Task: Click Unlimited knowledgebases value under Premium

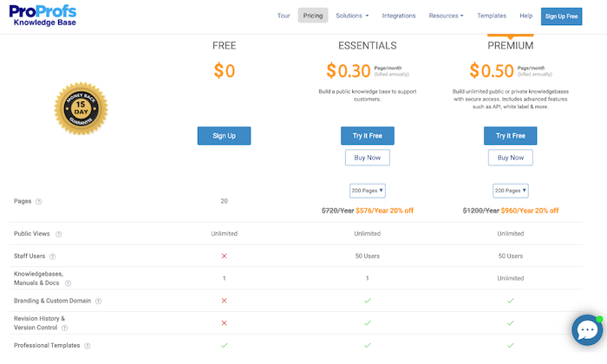Action: (x=511, y=278)
